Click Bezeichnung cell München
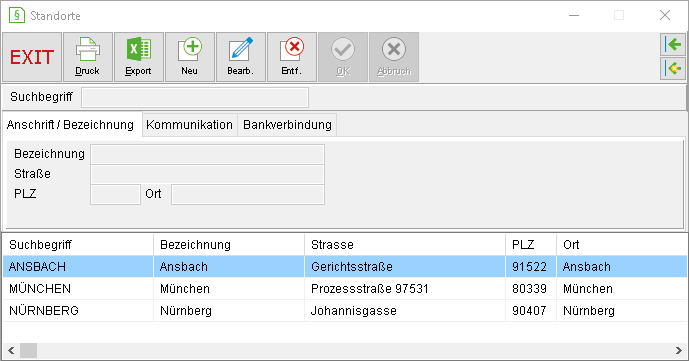This screenshot has height=361, width=689. pyautogui.click(x=229, y=289)
